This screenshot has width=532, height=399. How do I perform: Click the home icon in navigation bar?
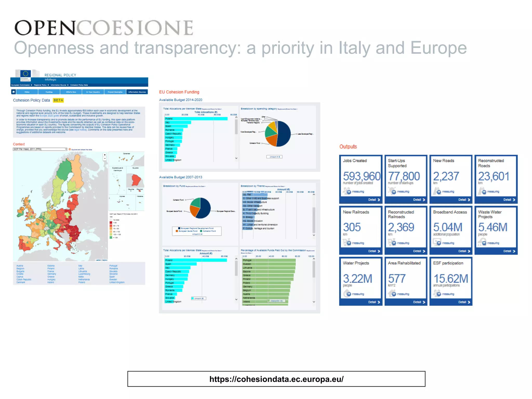[14, 92]
